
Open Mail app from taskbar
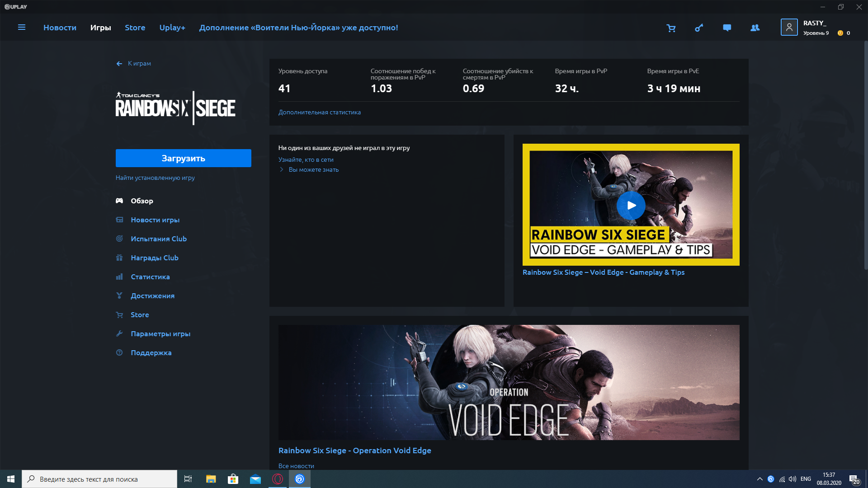point(255,479)
